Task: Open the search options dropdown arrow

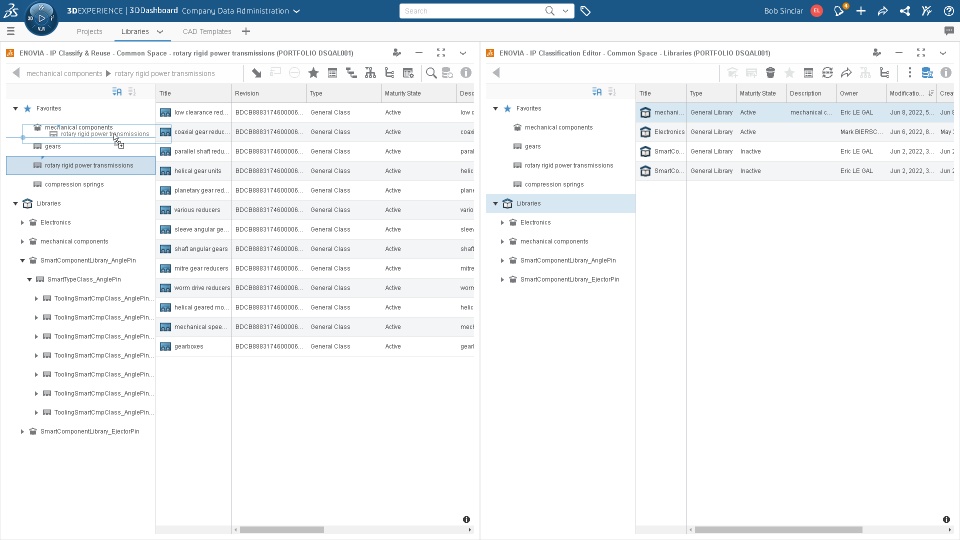Action: click(x=565, y=11)
